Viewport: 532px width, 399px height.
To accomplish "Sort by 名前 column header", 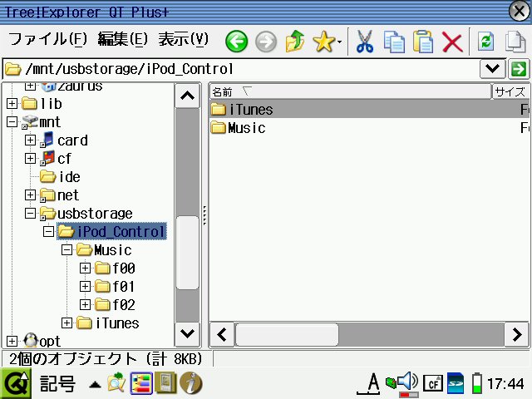I will [x=349, y=91].
